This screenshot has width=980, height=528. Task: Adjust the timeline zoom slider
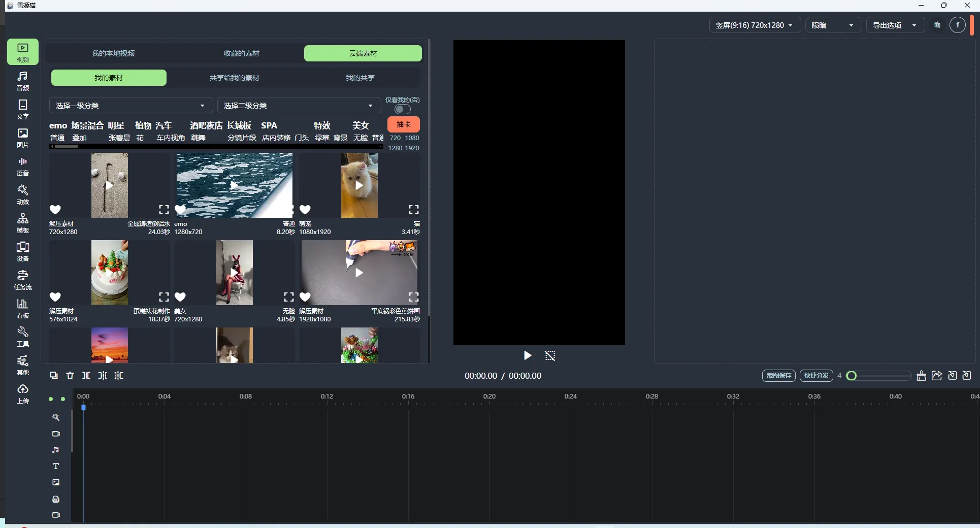853,376
